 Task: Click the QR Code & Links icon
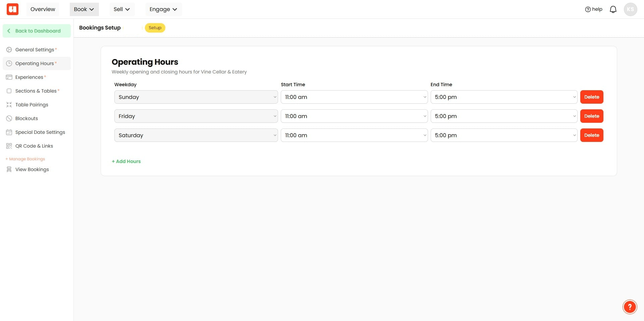pos(9,146)
